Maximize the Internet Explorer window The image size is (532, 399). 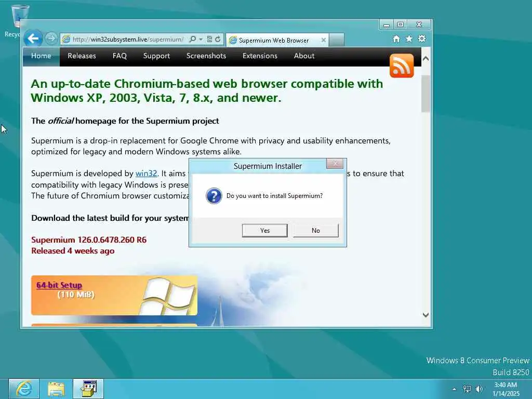[x=401, y=25]
